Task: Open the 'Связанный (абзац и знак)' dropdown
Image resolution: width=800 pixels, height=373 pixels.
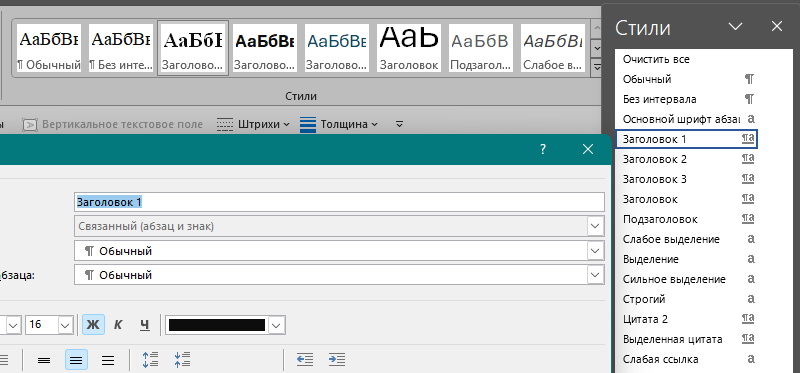Action: [595, 226]
